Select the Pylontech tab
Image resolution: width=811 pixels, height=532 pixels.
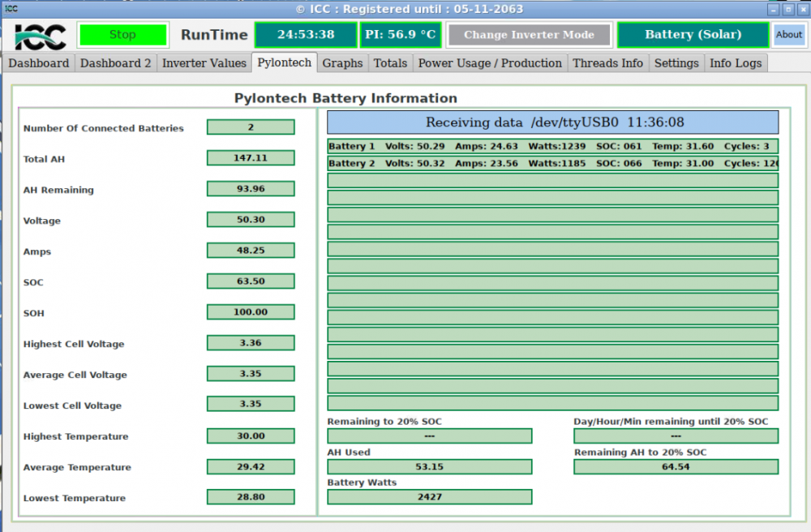pos(285,62)
